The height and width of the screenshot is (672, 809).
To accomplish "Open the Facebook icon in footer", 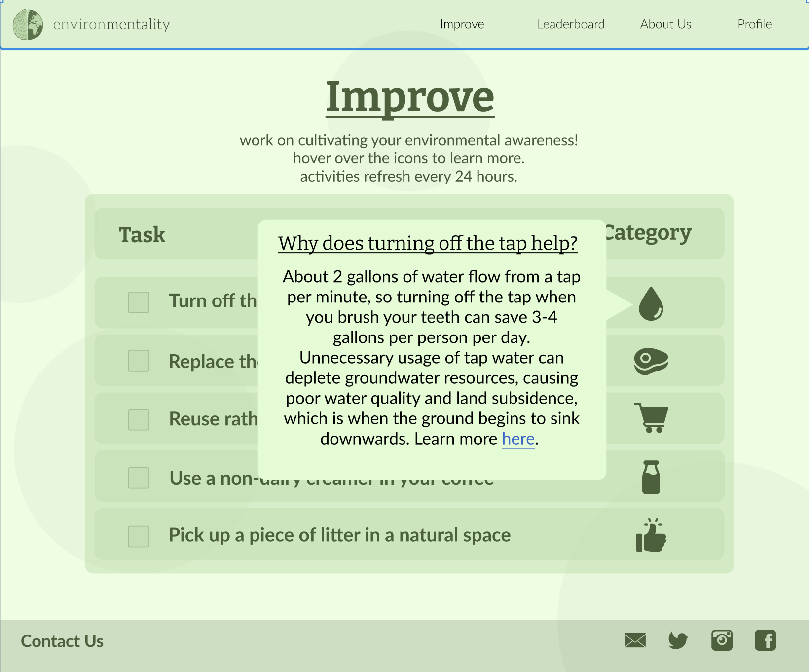I will pos(765,640).
